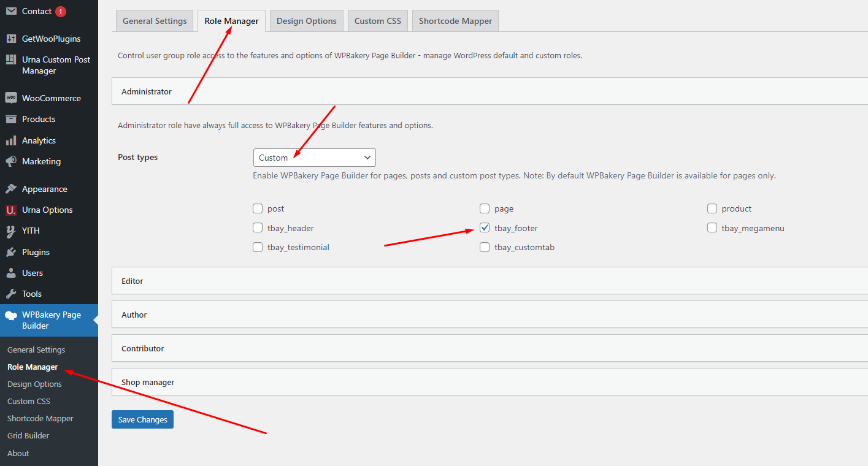The width and height of the screenshot is (868, 466).
Task: Enable the tbay_header checkbox
Action: pyautogui.click(x=258, y=228)
